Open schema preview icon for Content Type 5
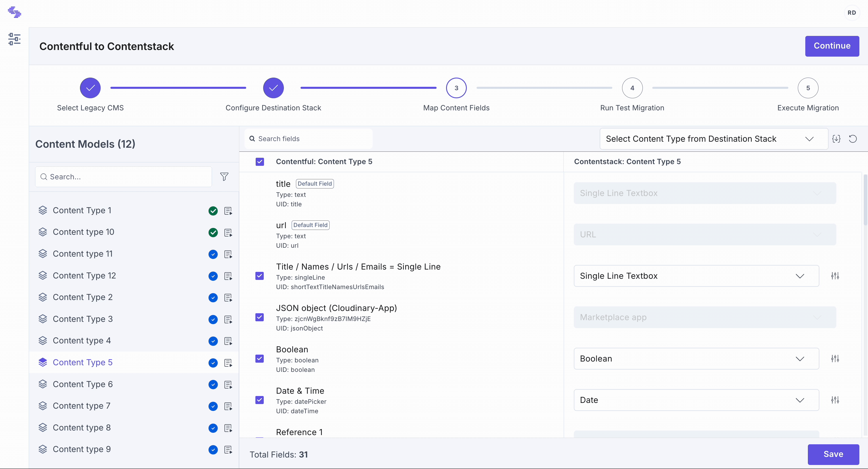 [x=228, y=363]
